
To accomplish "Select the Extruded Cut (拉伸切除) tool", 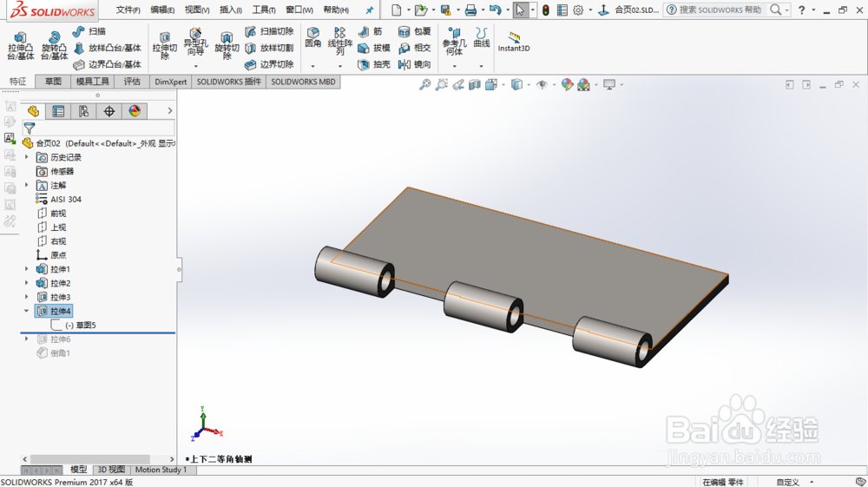I will pos(164,46).
